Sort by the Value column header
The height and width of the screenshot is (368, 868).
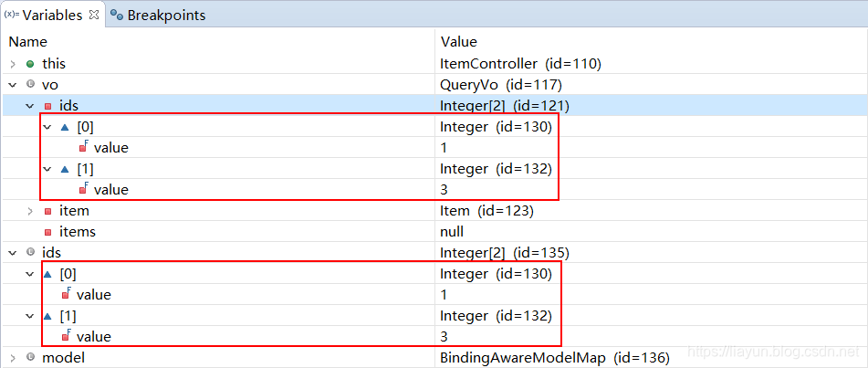pyautogui.click(x=458, y=42)
